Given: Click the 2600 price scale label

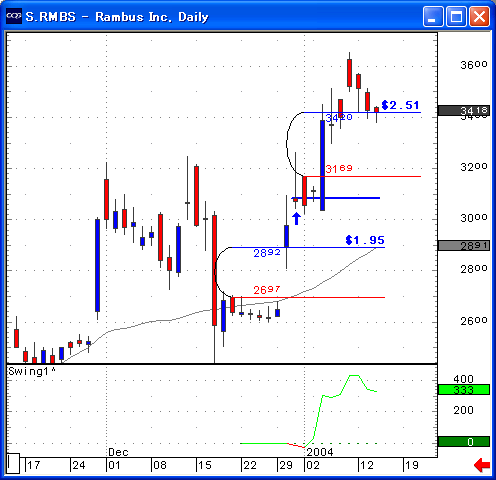Looking at the screenshot, I should click(474, 321).
